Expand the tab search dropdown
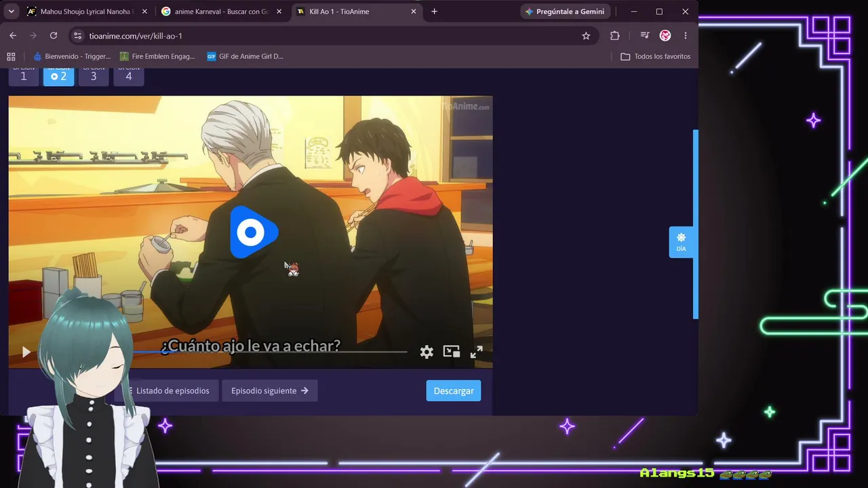Image resolution: width=868 pixels, height=488 pixels. [x=12, y=12]
